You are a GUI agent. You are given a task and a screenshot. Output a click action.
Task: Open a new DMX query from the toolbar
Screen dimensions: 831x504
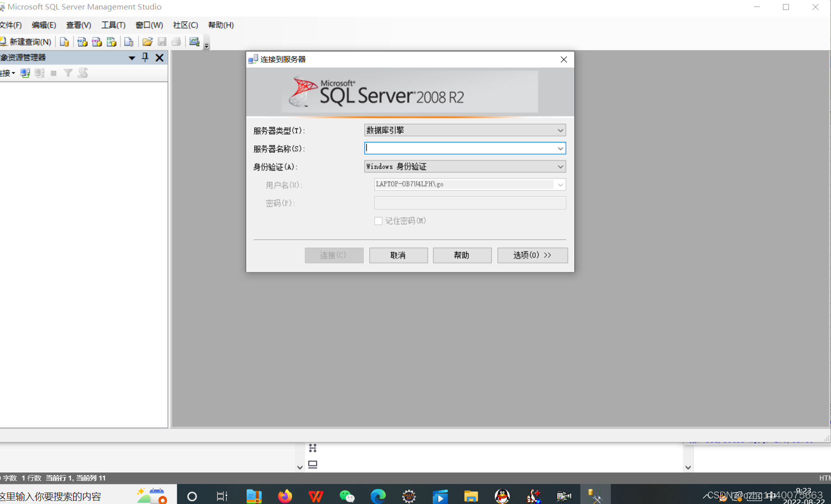pyautogui.click(x=97, y=41)
